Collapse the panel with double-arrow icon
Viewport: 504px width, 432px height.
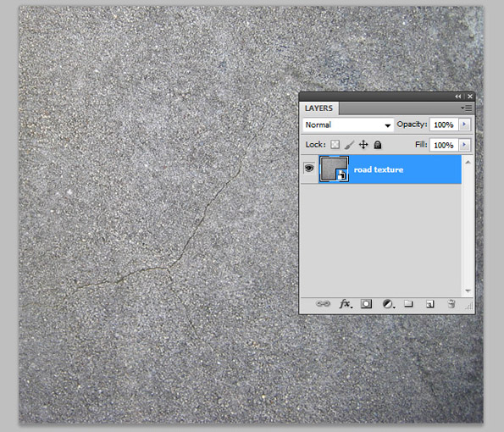click(x=458, y=97)
